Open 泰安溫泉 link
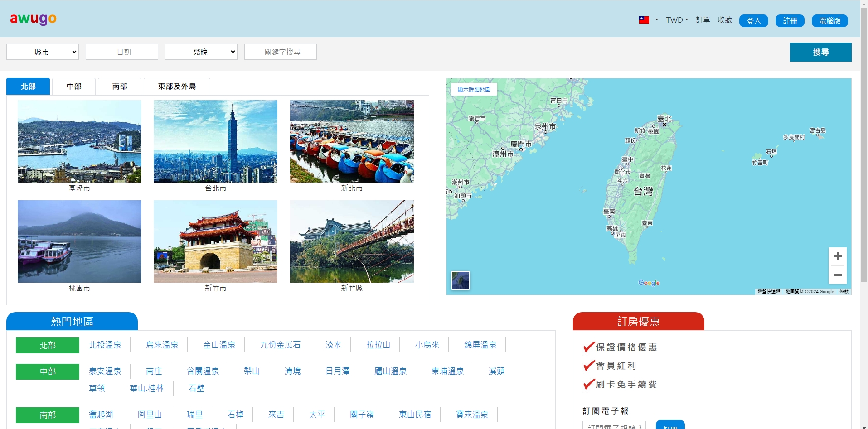Screen dimensions: 868x429 tap(105, 371)
